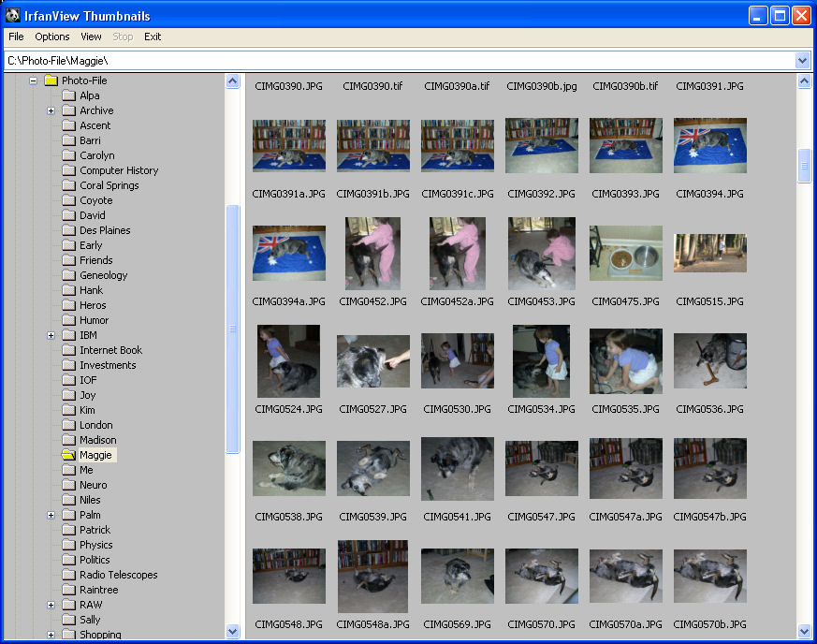The height and width of the screenshot is (644, 817).
Task: Click the Early folder icon
Action: 68,245
